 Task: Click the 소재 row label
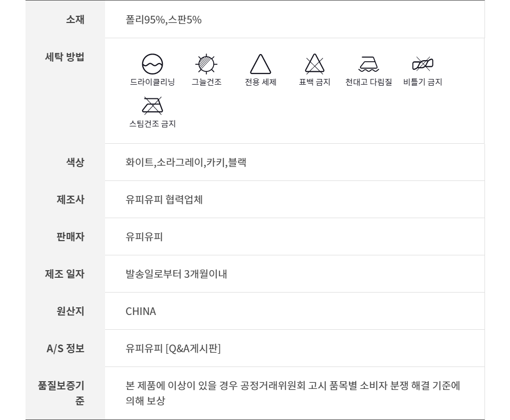tap(75, 19)
